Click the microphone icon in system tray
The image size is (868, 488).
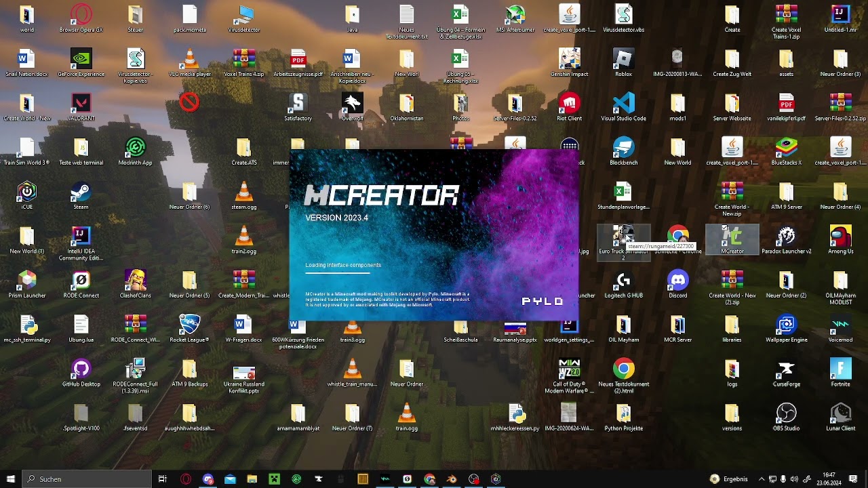click(783, 479)
